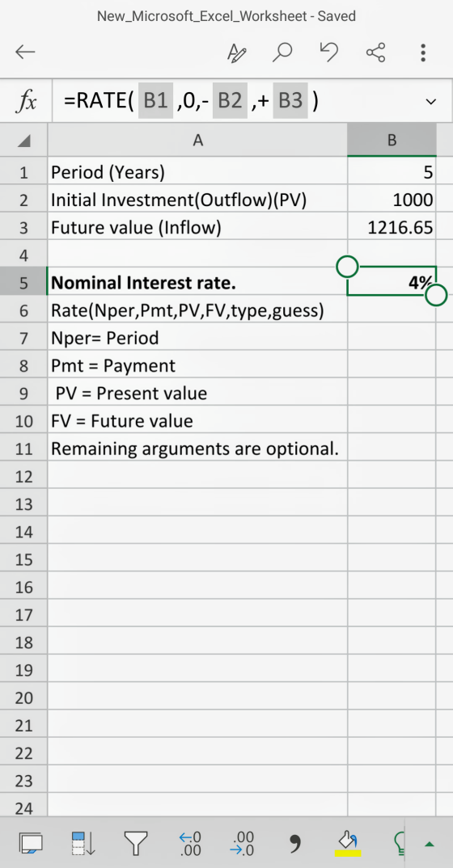
Task: Select cell 'Nper= Period'
Action: pyautogui.click(x=197, y=338)
